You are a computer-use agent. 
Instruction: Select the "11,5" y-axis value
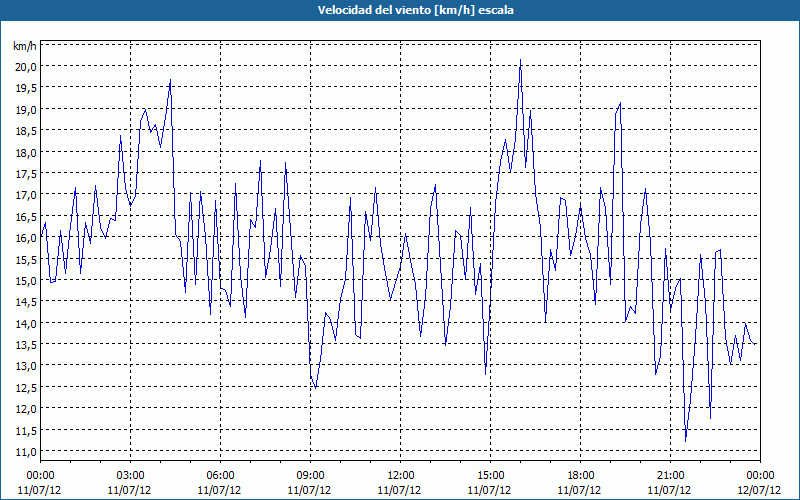26,430
